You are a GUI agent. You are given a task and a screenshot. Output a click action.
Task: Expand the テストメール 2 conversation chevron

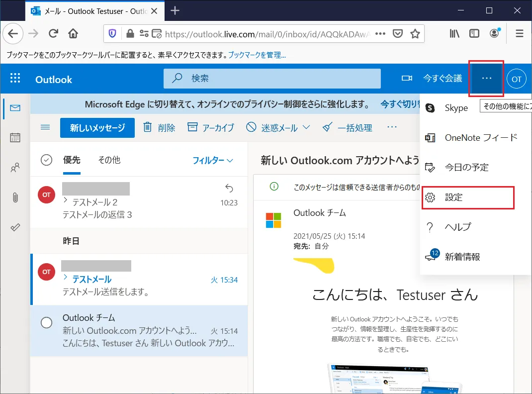[x=66, y=200]
